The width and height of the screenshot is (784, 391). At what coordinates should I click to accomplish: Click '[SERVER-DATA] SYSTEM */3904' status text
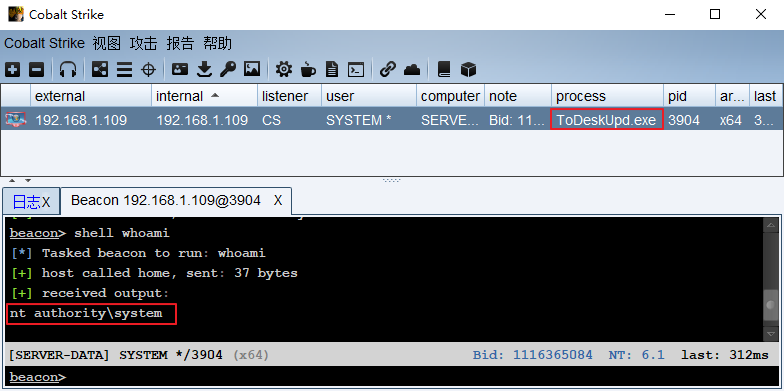tap(116, 355)
